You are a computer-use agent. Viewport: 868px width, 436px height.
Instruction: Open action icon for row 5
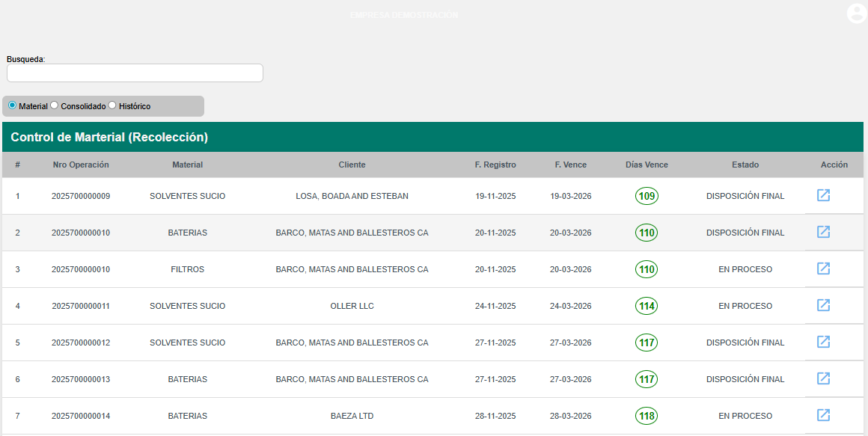(823, 342)
